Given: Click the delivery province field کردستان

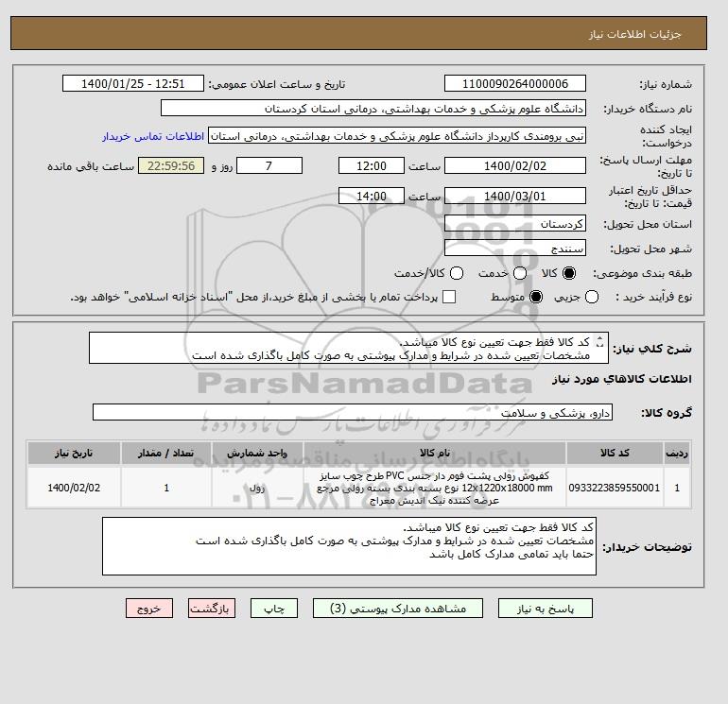Looking at the screenshot, I should point(515,224).
